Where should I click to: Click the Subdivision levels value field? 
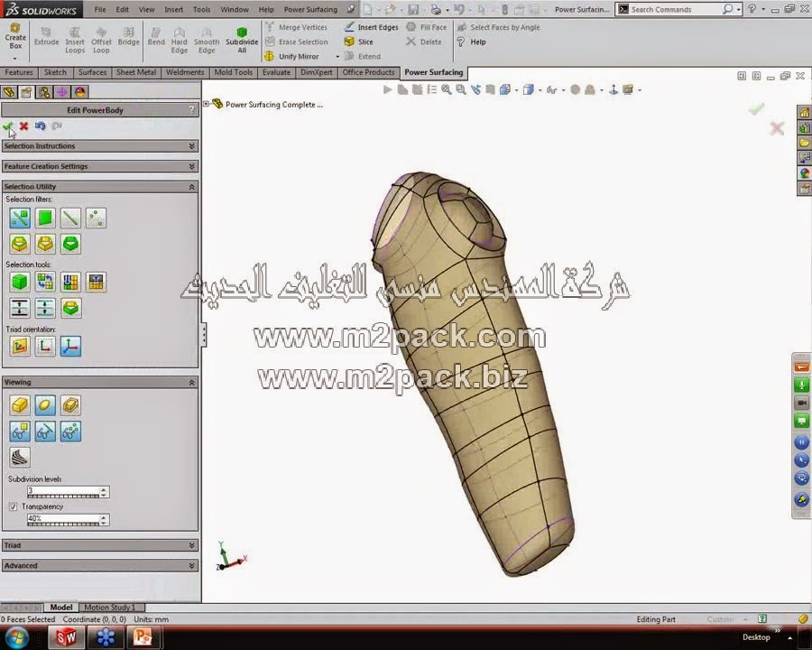63,490
